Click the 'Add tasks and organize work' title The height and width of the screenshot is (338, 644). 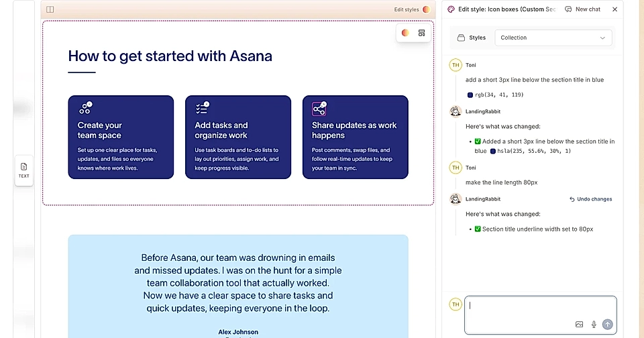coord(221,130)
